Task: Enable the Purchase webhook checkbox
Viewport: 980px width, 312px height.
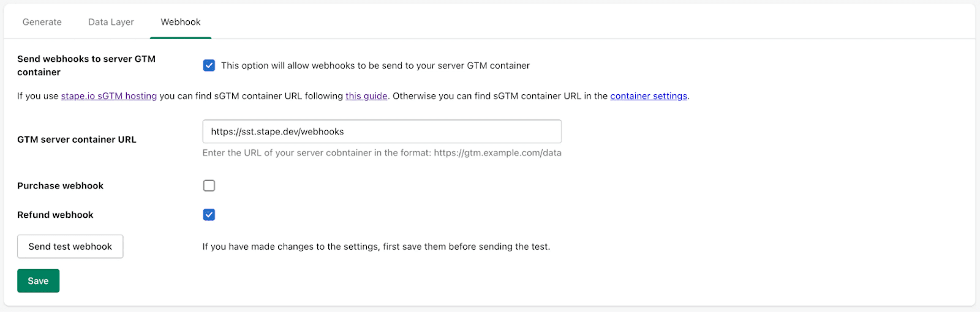Action: 209,185
